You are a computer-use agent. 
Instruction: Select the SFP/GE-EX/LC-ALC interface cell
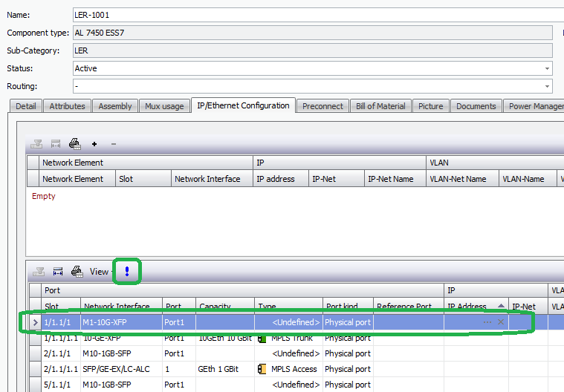click(x=121, y=369)
